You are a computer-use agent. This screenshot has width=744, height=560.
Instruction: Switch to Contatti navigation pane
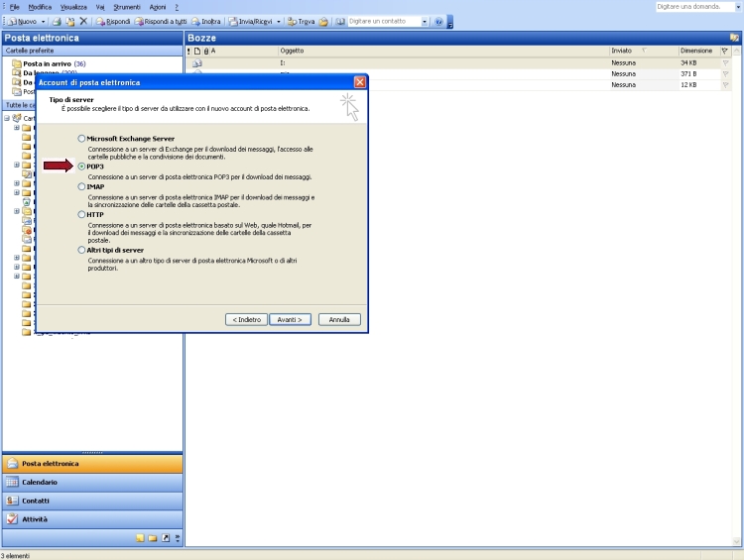coord(92,501)
